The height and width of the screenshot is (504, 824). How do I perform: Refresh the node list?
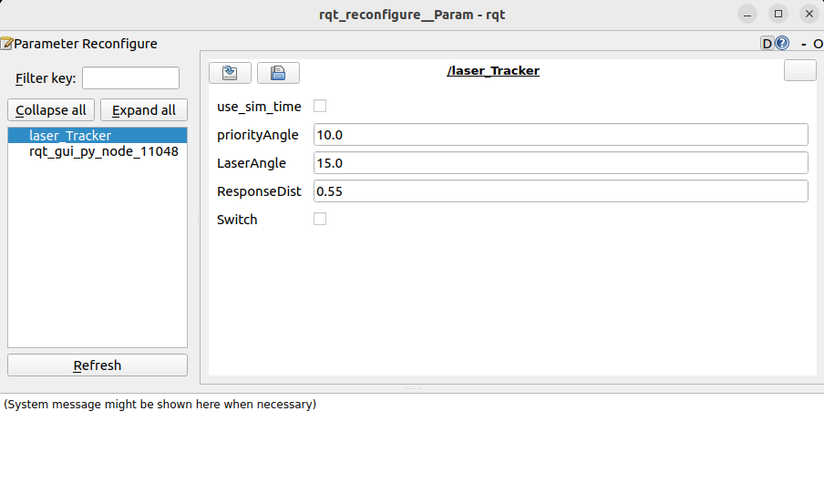pyautogui.click(x=98, y=365)
